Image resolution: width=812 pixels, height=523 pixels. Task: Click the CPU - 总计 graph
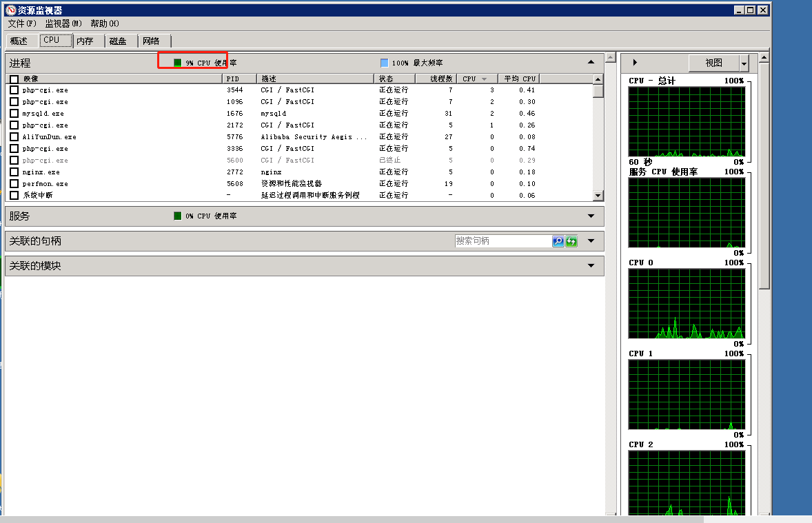(x=687, y=122)
